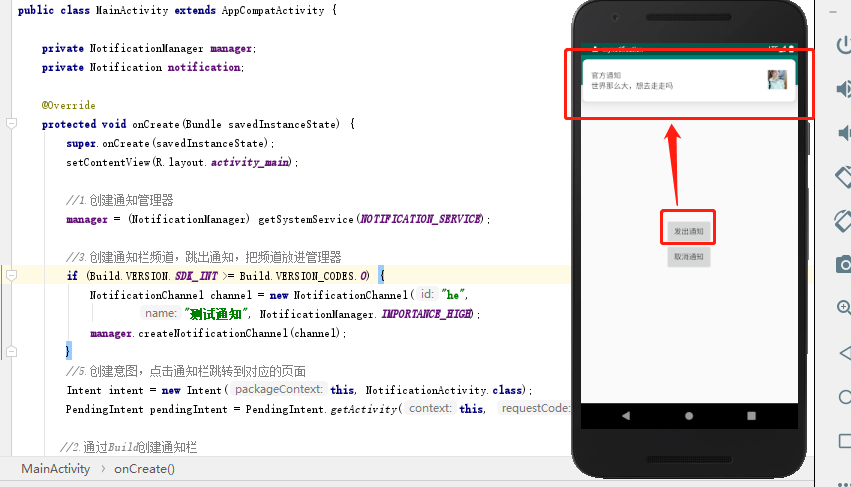Click activity_main in setContentView
Image resolution: width=851 pixels, height=487 pixels.
pyautogui.click(x=250, y=162)
